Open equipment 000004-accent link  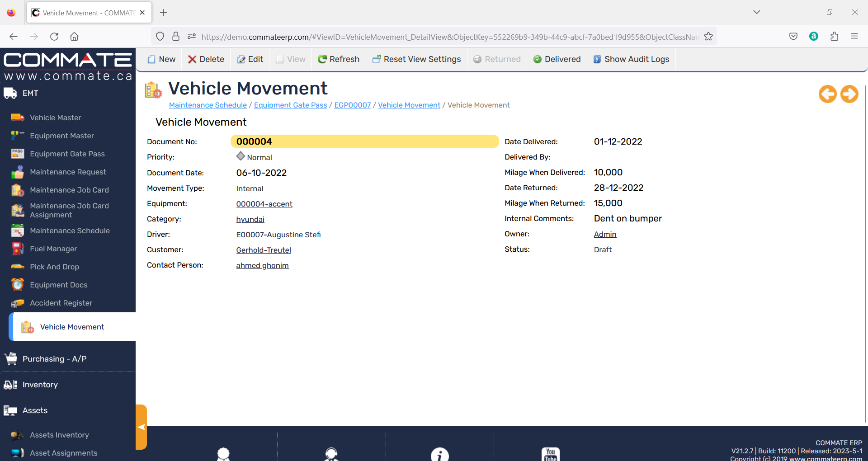[264, 204]
